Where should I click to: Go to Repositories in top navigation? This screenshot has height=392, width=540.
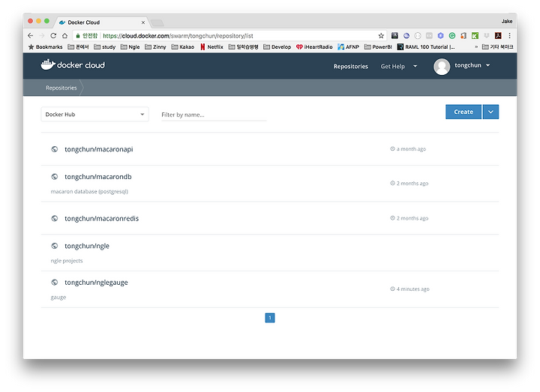(x=350, y=67)
